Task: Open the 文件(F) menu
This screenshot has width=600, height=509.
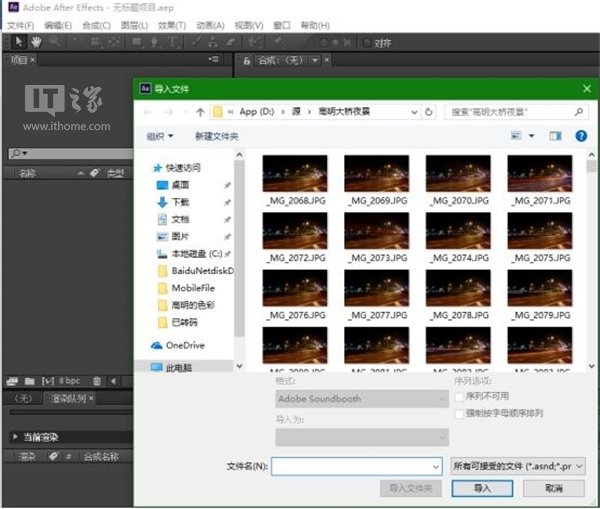Action: coord(21,26)
